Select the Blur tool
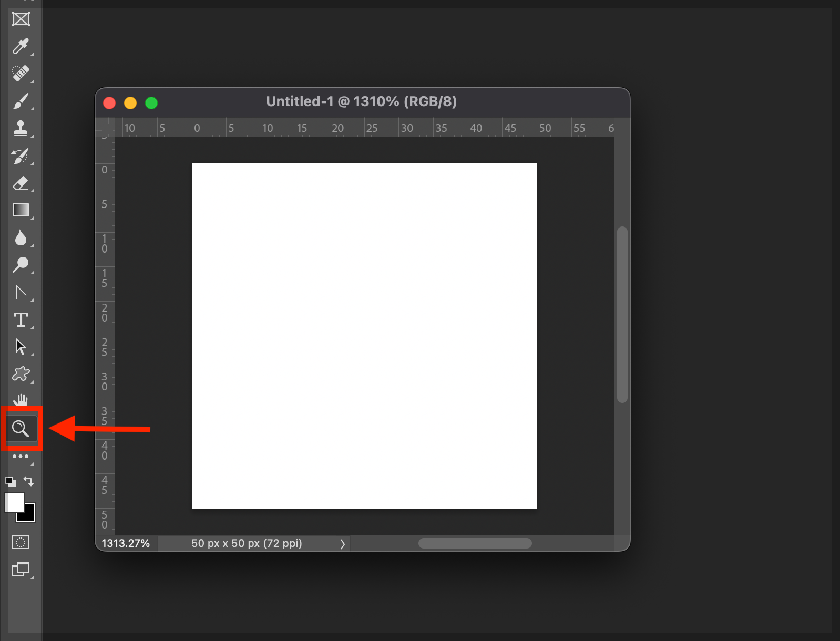This screenshot has height=641, width=840. [21, 238]
